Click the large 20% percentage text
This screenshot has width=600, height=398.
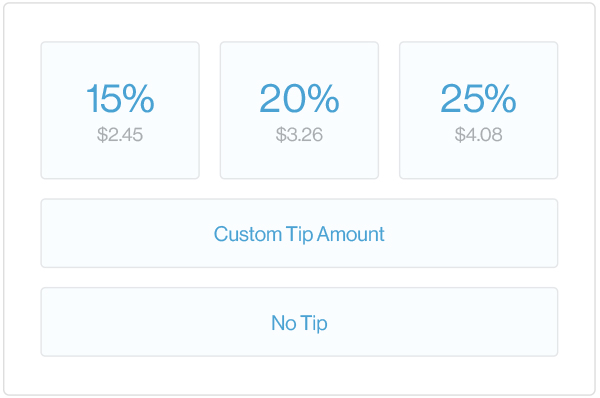[299, 99]
